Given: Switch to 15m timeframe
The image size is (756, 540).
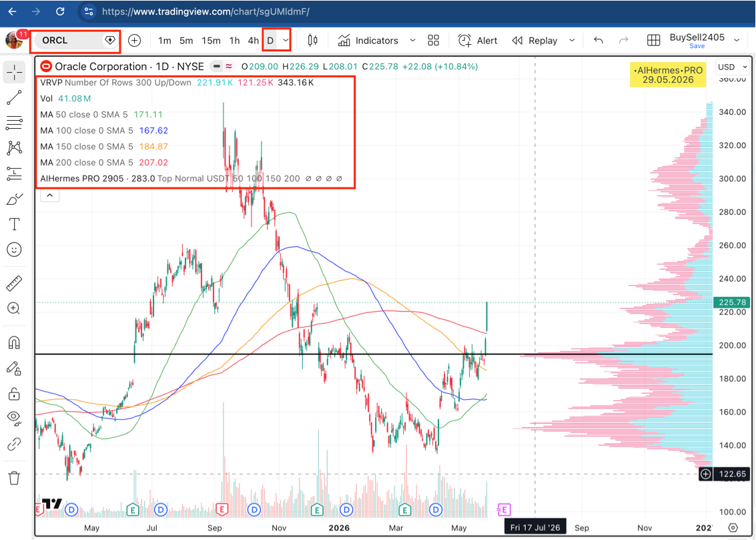Looking at the screenshot, I should click(x=211, y=41).
